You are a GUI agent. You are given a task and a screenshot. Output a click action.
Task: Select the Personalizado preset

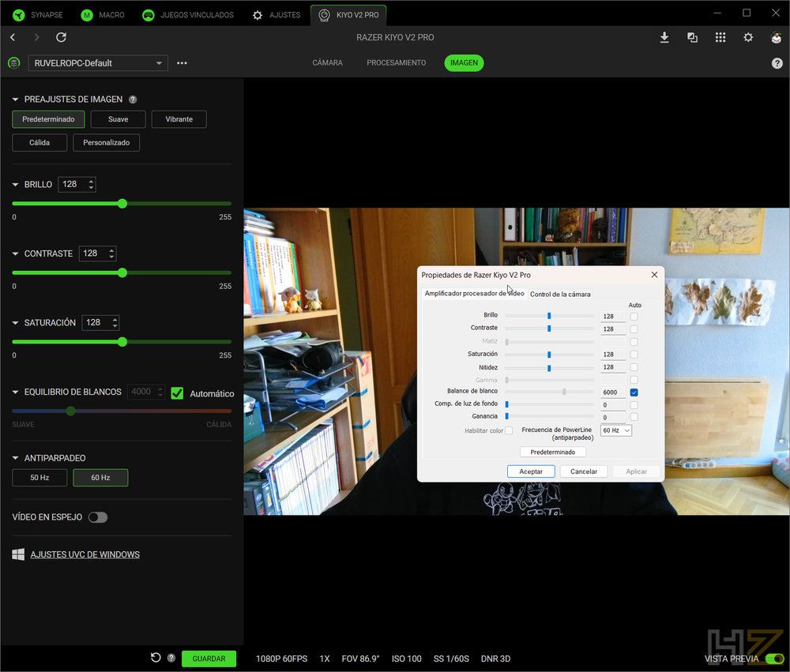point(107,143)
